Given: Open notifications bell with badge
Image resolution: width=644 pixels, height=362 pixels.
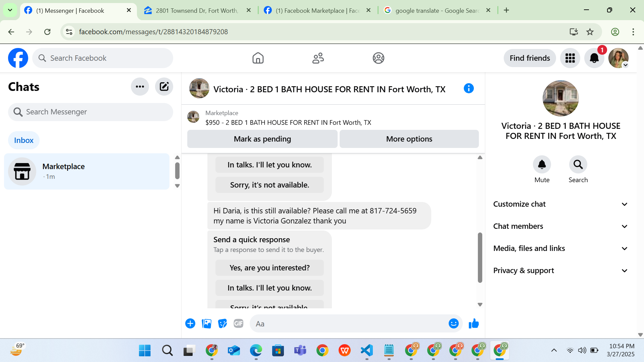Looking at the screenshot, I should click(594, 58).
